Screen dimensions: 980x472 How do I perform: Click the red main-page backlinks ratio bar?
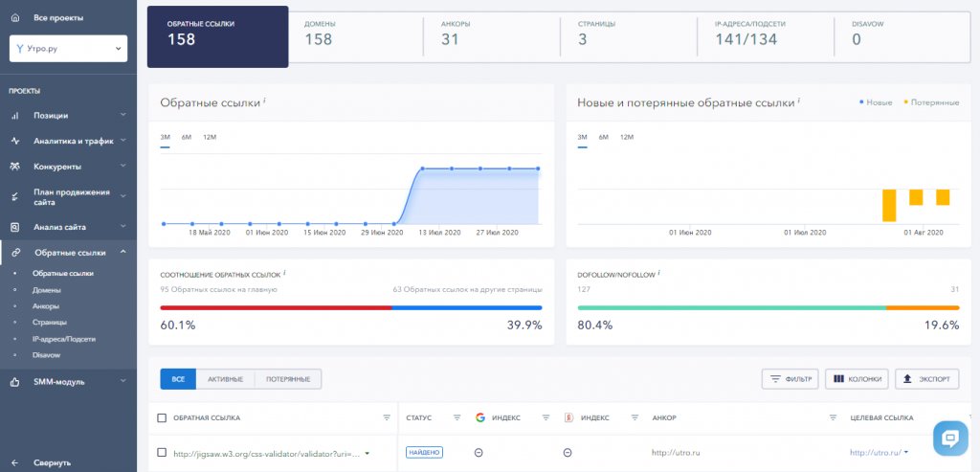tap(276, 307)
